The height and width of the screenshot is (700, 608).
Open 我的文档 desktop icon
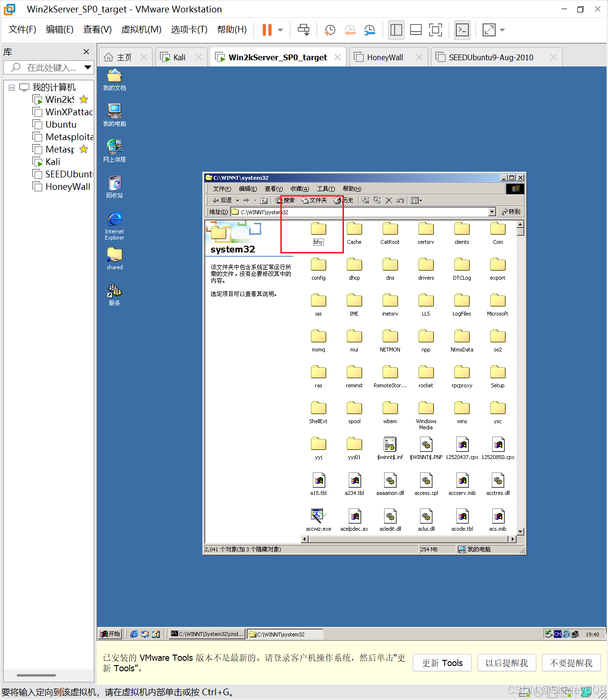114,80
